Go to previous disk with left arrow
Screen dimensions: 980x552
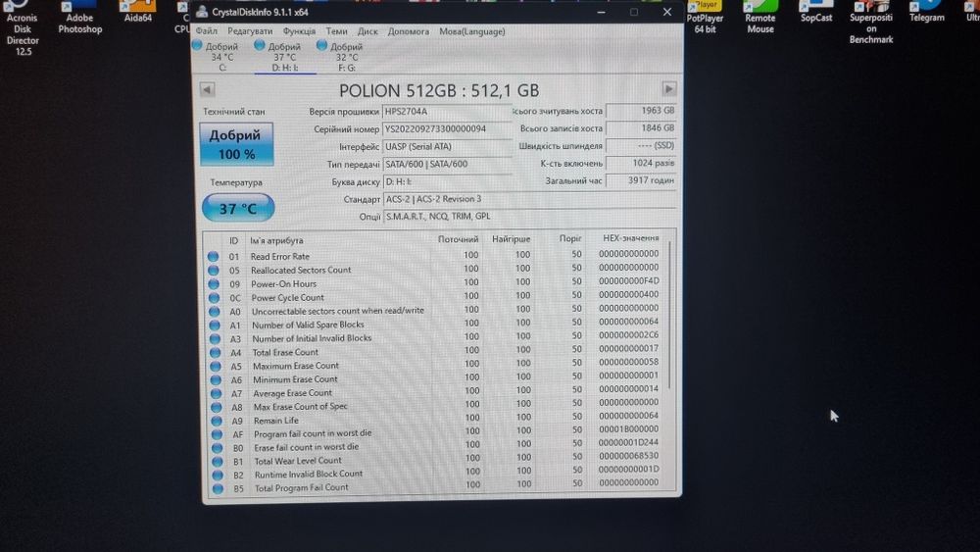[208, 89]
